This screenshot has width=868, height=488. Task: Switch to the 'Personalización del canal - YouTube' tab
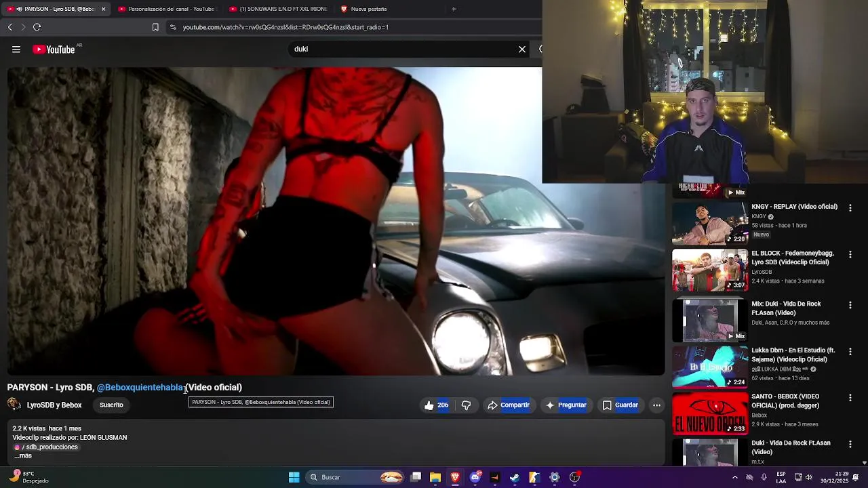(x=165, y=9)
